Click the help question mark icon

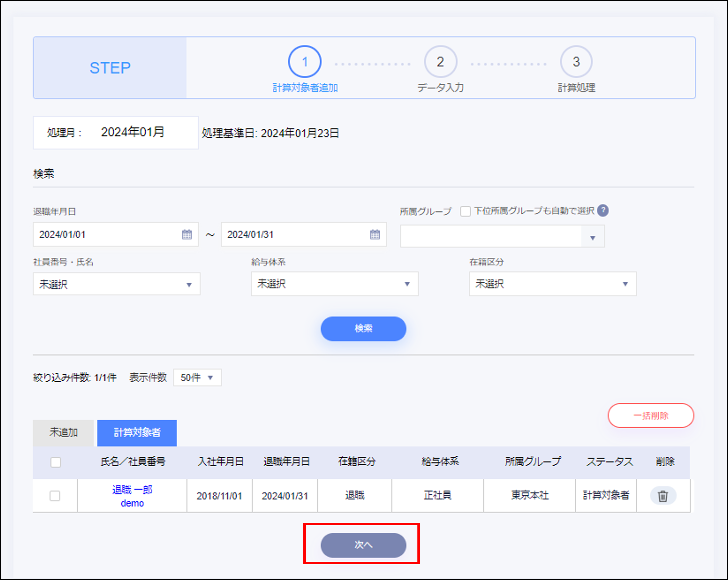point(603,210)
